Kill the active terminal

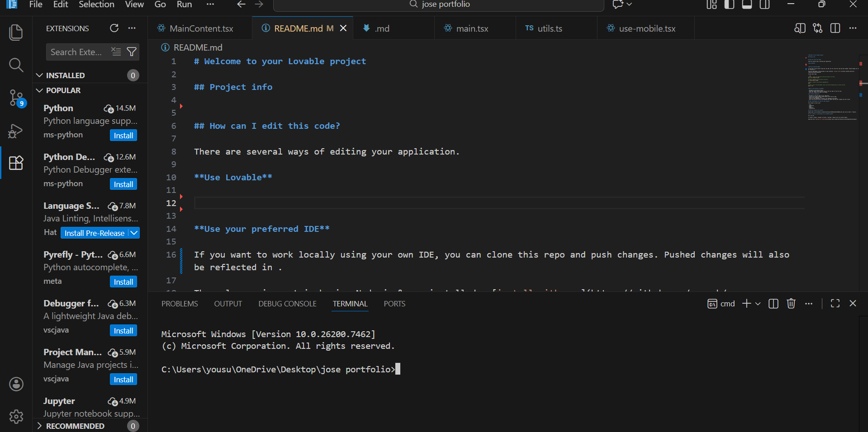(x=791, y=303)
